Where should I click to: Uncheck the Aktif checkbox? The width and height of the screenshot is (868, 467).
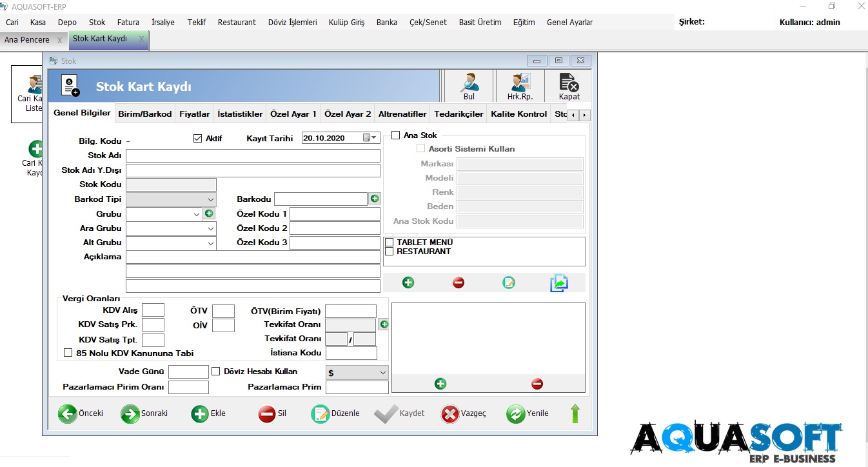(198, 138)
